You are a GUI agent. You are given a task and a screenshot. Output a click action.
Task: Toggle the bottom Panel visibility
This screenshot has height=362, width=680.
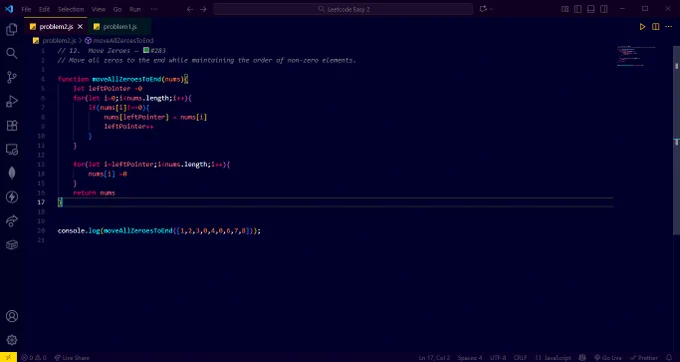591,9
